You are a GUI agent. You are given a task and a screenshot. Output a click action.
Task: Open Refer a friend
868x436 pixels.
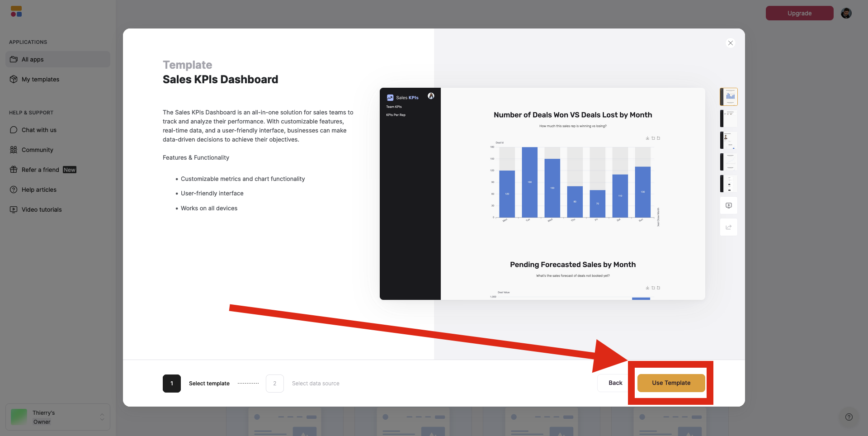pyautogui.click(x=58, y=170)
